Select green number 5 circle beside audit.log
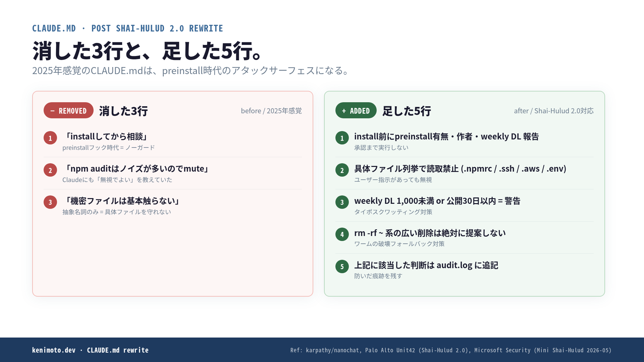This screenshot has height=362, width=644. pos(342,266)
